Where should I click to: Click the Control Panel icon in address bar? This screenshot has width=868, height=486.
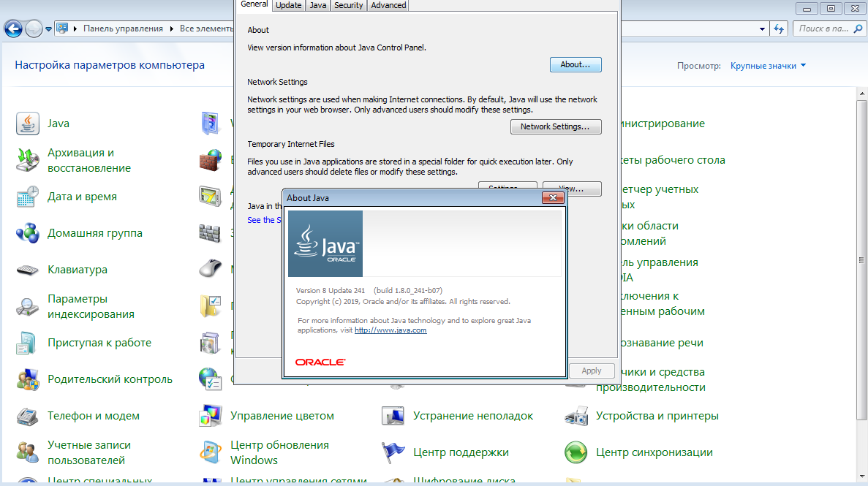tap(62, 29)
